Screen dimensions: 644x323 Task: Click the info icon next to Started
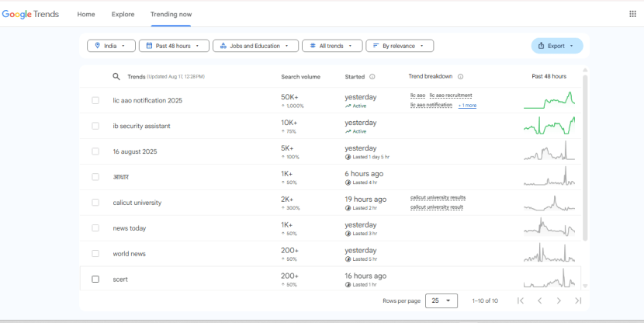(x=372, y=76)
